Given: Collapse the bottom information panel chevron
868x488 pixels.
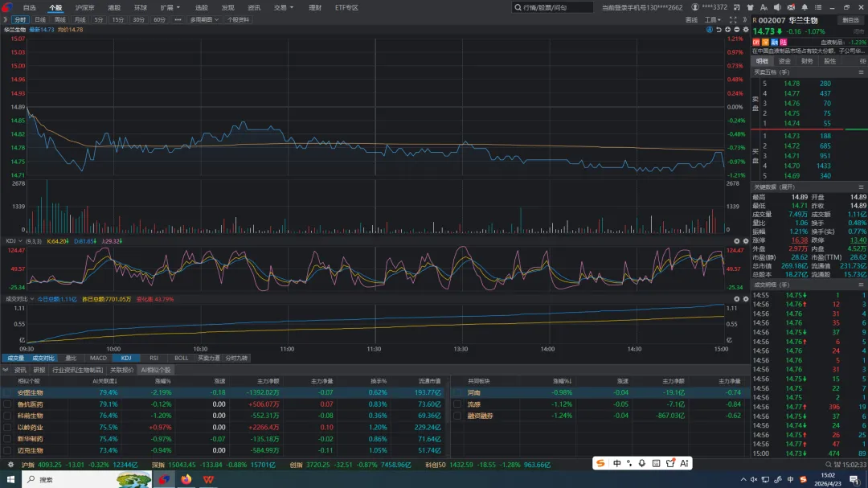Looking at the screenshot, I should (x=6, y=370).
